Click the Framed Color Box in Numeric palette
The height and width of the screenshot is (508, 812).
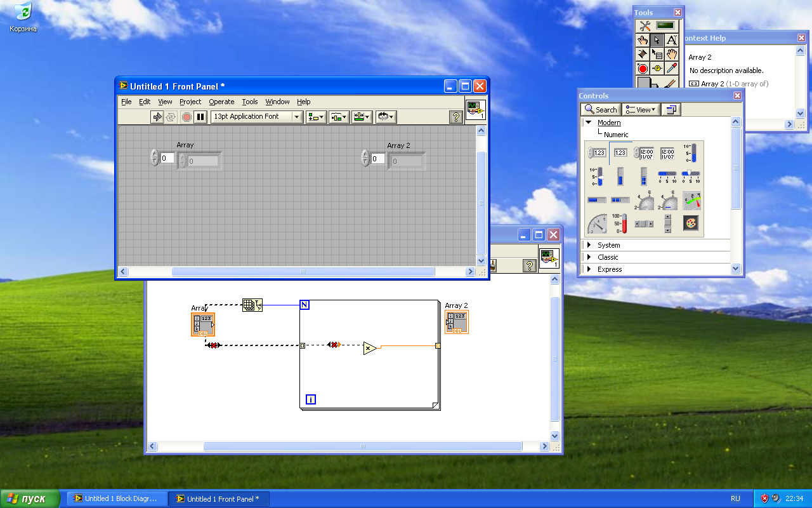pyautogui.click(x=691, y=224)
